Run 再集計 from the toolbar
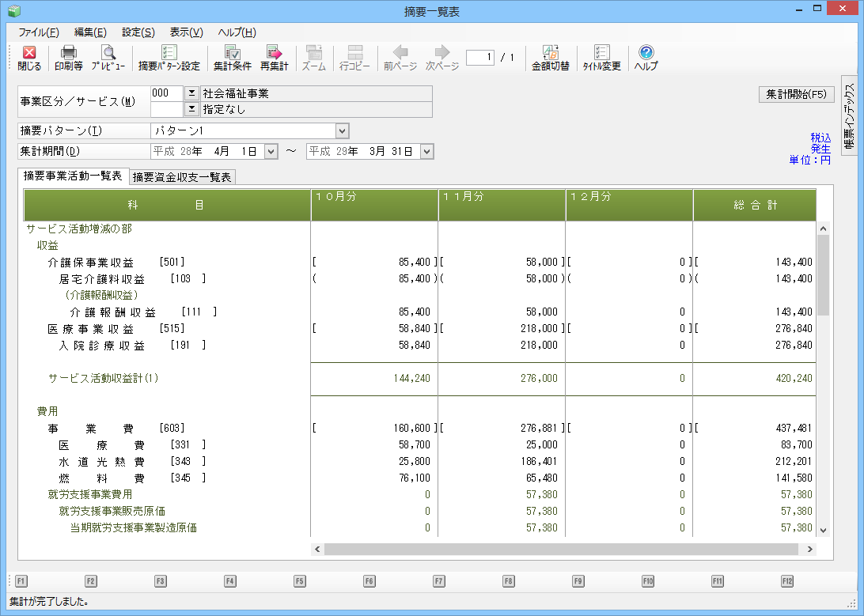 [x=275, y=58]
